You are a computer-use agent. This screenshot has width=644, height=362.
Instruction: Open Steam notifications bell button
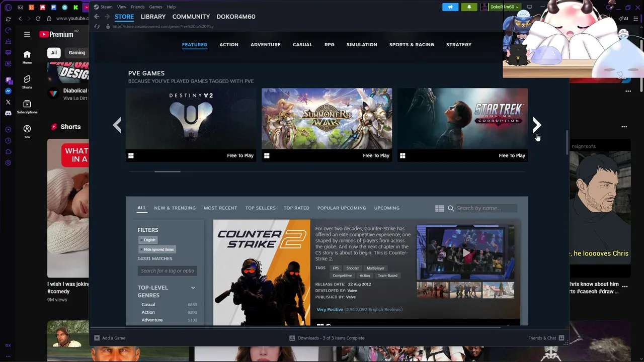pos(469,7)
